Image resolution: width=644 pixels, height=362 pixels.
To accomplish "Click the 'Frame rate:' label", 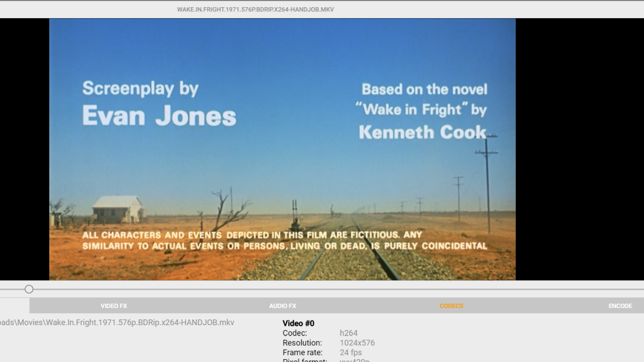I will 303,352.
